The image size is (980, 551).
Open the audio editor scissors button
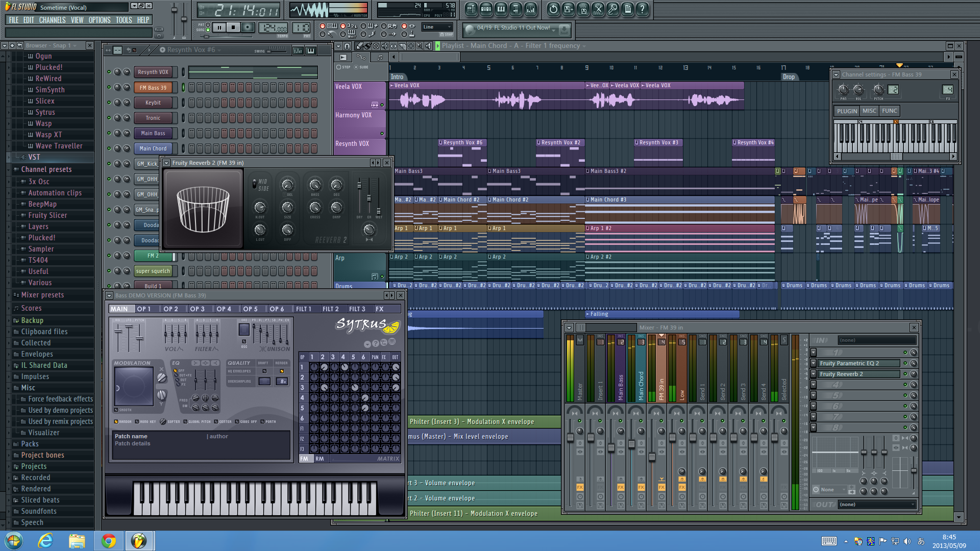598,9
